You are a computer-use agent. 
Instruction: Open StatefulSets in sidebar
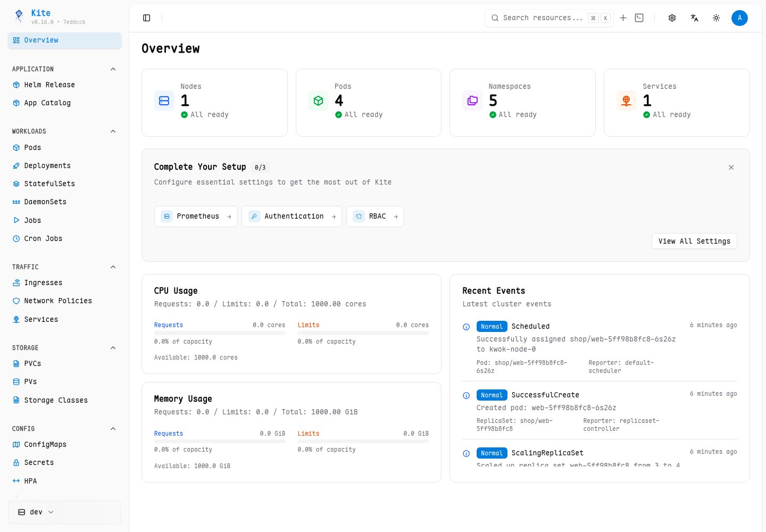pyautogui.click(x=64, y=184)
